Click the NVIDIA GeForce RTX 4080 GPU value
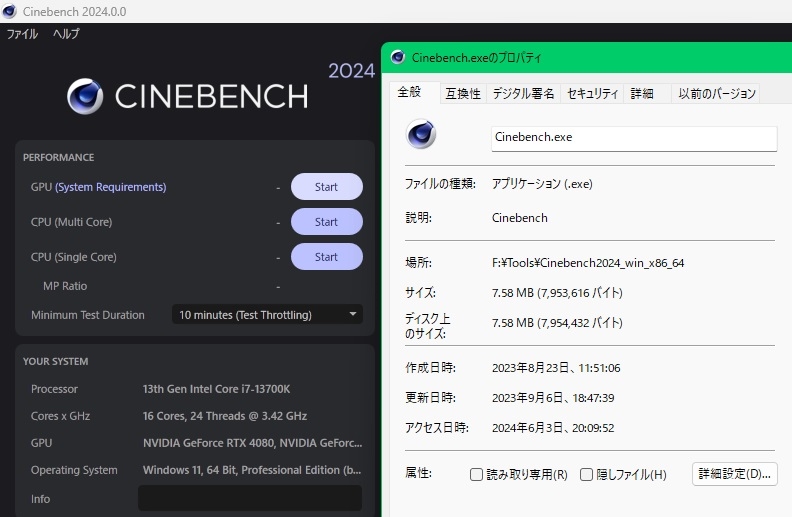The image size is (792, 517). point(253,443)
